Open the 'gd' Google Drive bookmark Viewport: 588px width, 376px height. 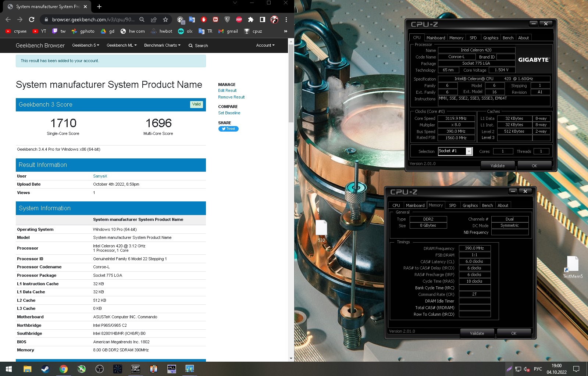coord(108,31)
